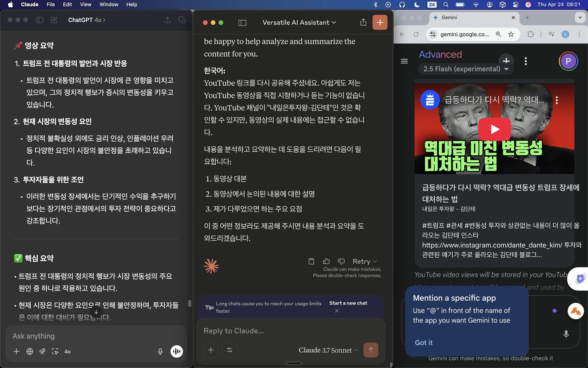The width and height of the screenshot is (588, 368).
Task: Open Claude attachment plus button
Action: pos(211,350)
